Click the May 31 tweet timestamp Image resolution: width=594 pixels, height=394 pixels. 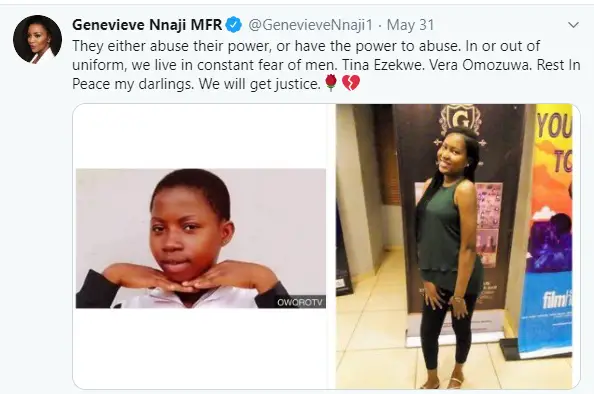[x=410, y=25]
